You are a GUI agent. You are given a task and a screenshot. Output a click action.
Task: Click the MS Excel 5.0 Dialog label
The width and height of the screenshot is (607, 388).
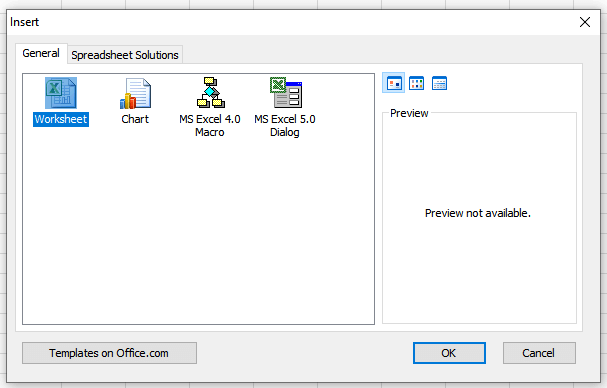[285, 125]
